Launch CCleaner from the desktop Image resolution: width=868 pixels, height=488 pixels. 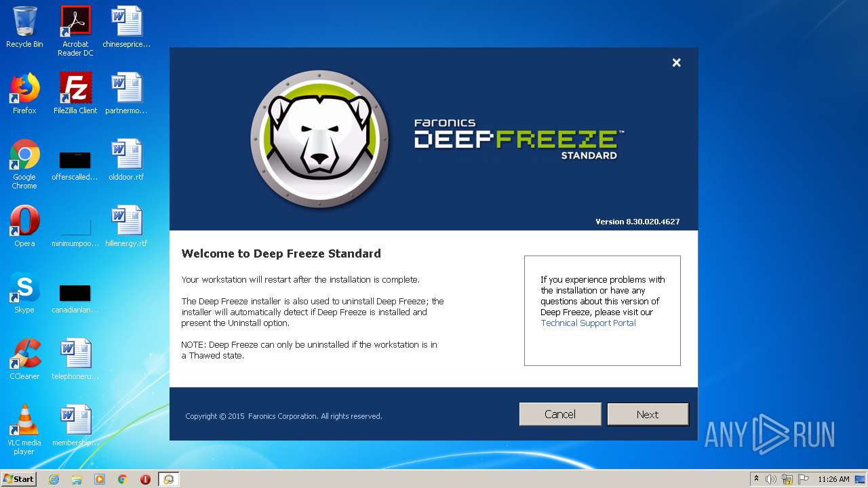point(24,359)
